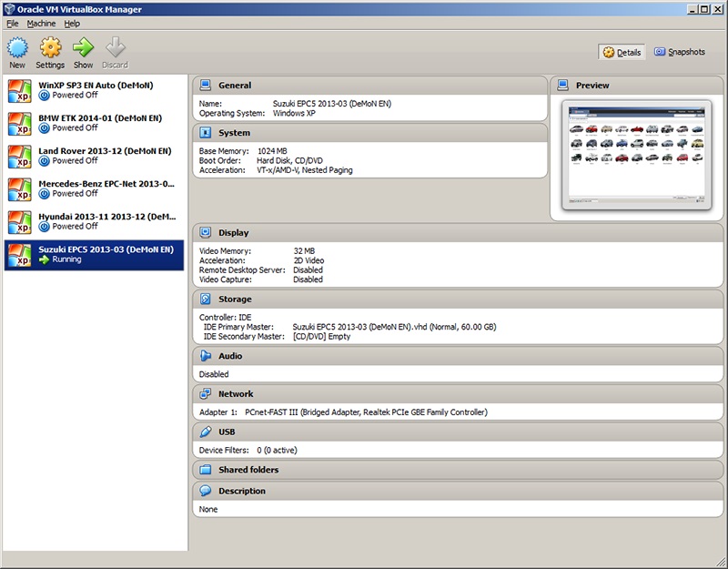
Task: Click the Suzuki EPC5 XP icon
Action: tap(19, 255)
